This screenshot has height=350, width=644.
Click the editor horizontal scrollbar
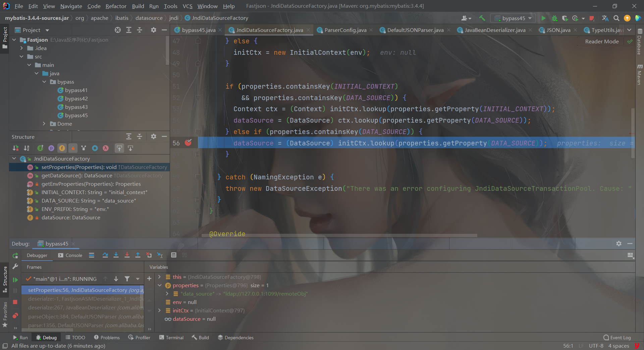pos(339,235)
